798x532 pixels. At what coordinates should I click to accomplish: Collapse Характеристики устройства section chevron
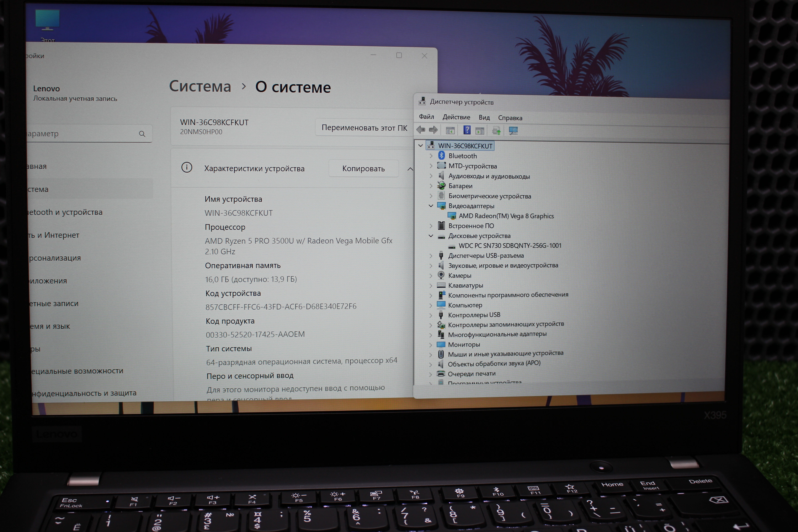pyautogui.click(x=410, y=169)
